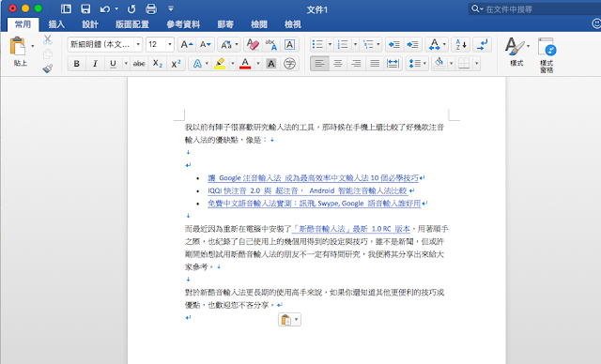Apply yellow text highlight color
Screen dimensions: 601x364
[x=220, y=64]
